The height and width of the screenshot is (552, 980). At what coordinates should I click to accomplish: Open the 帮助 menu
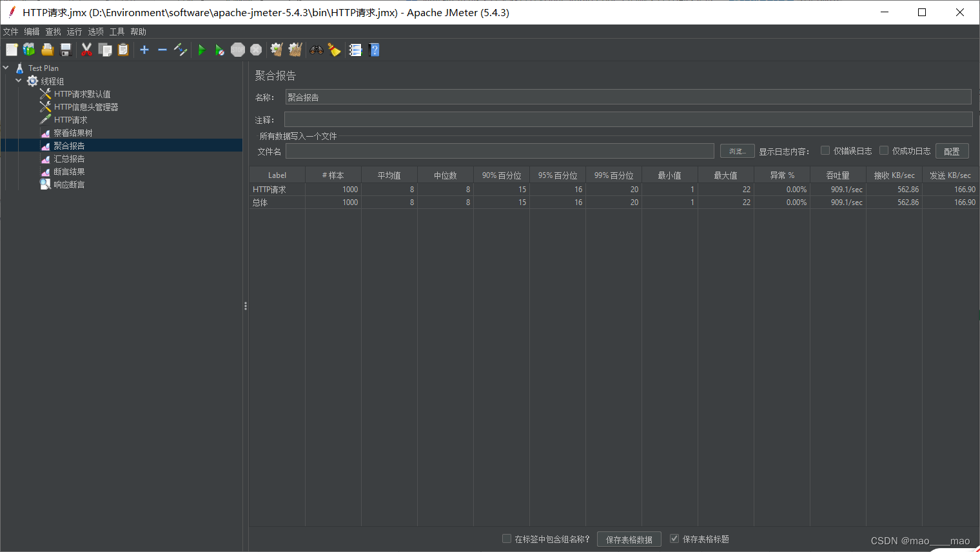point(138,32)
